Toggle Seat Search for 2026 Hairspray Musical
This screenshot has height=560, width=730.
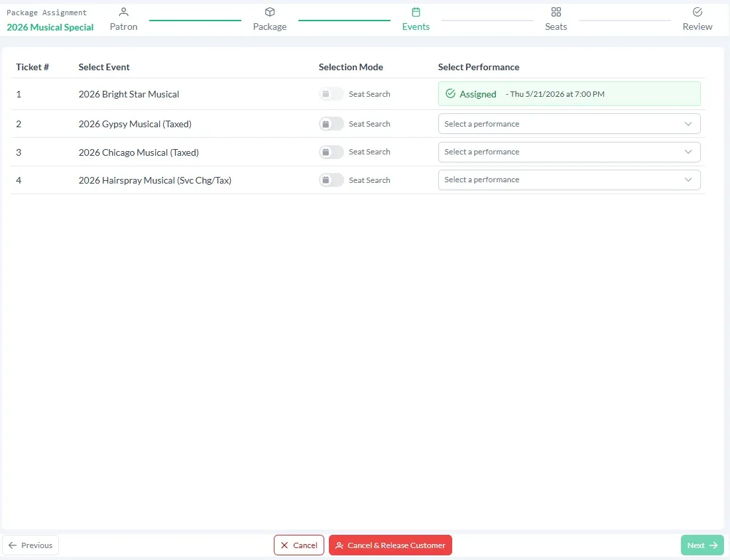(x=331, y=180)
